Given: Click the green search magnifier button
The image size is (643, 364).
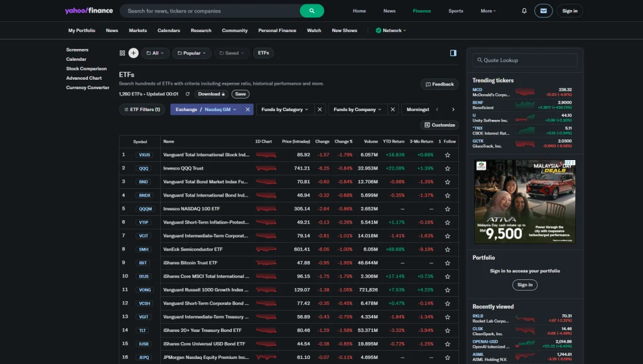Looking at the screenshot, I should 311,11.
